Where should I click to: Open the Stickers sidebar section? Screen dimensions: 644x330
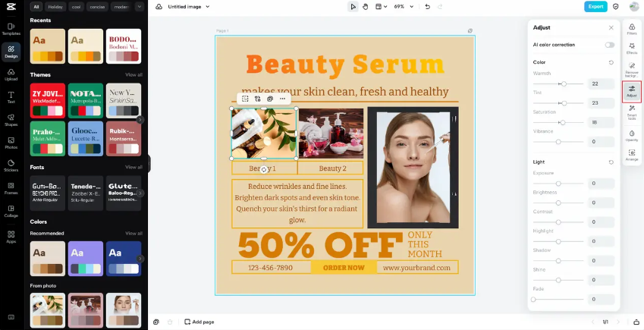11,165
